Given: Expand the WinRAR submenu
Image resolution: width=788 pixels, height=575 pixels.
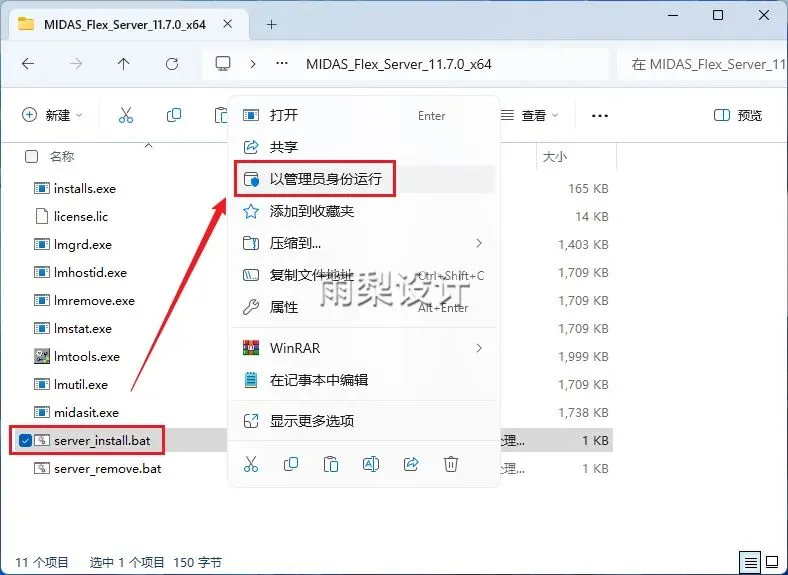Looking at the screenshot, I should tap(364, 348).
